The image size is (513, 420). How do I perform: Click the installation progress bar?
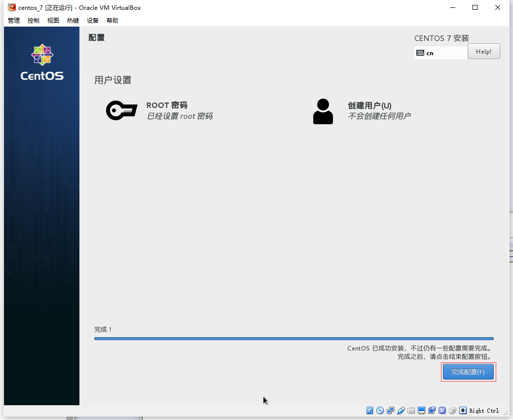pyautogui.click(x=293, y=339)
